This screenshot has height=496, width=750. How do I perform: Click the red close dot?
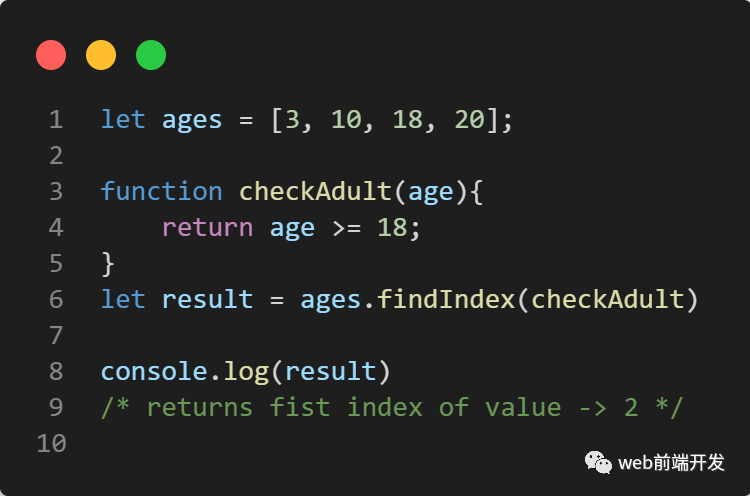(x=51, y=55)
